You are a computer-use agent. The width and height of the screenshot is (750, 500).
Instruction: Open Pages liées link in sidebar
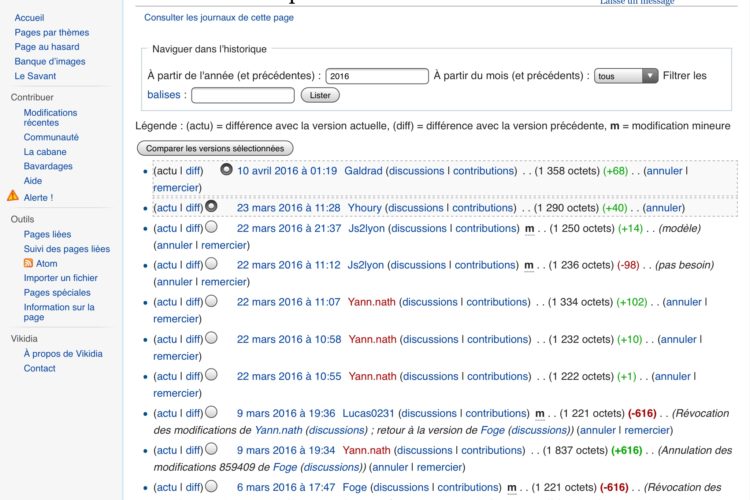tap(47, 234)
